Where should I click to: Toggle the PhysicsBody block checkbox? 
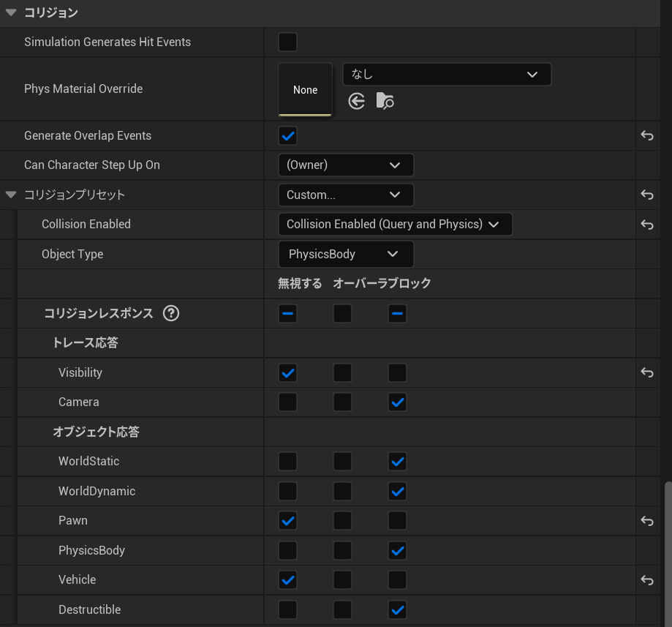pos(397,551)
